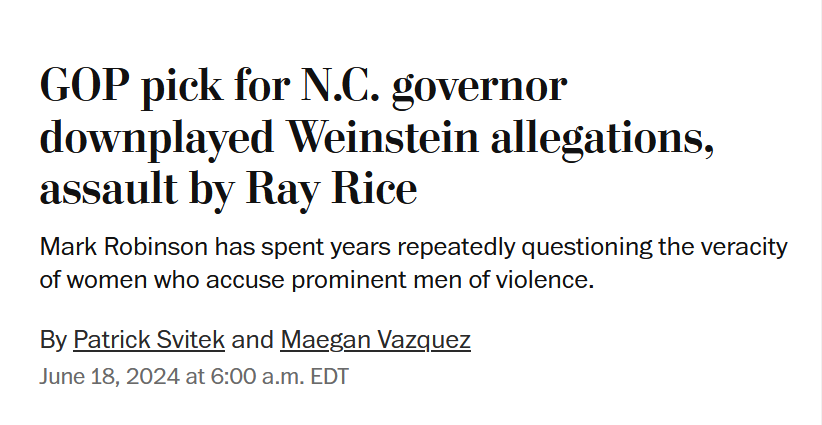Click the "By" label in the byline
822x425 pixels.
click(x=53, y=341)
